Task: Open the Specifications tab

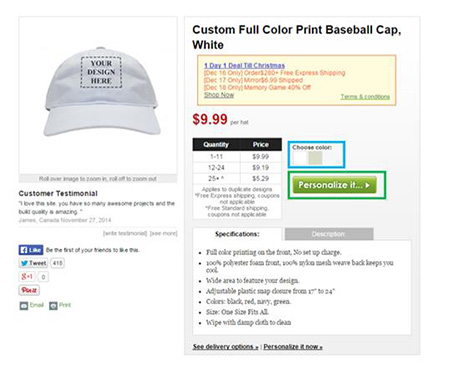Action: click(x=237, y=234)
